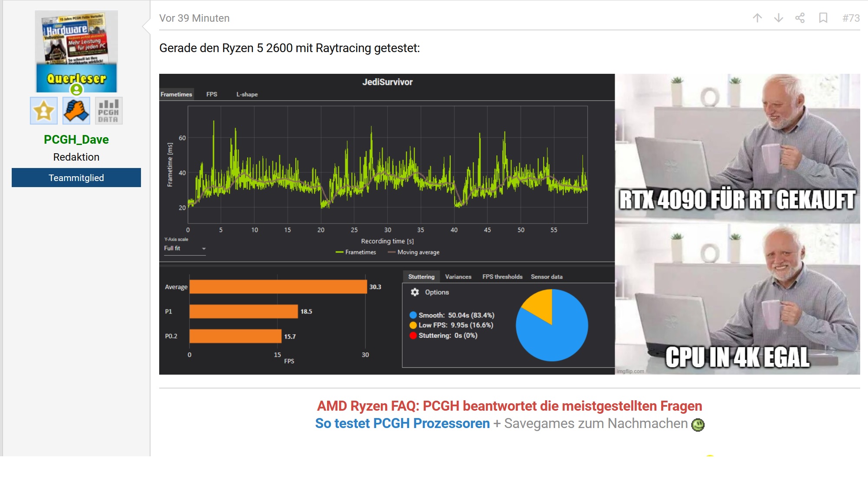Click the PCGH Data badge icon
Screen dimensions: 868x504
tap(108, 111)
